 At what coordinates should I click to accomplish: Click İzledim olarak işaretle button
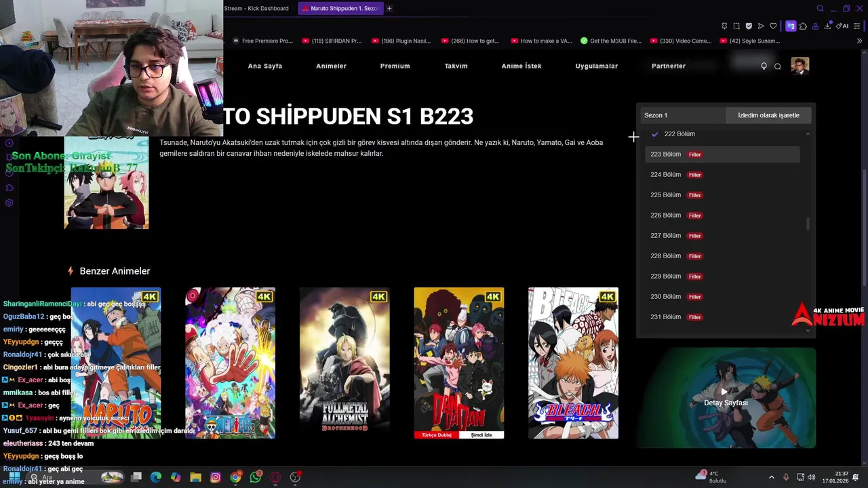point(768,115)
